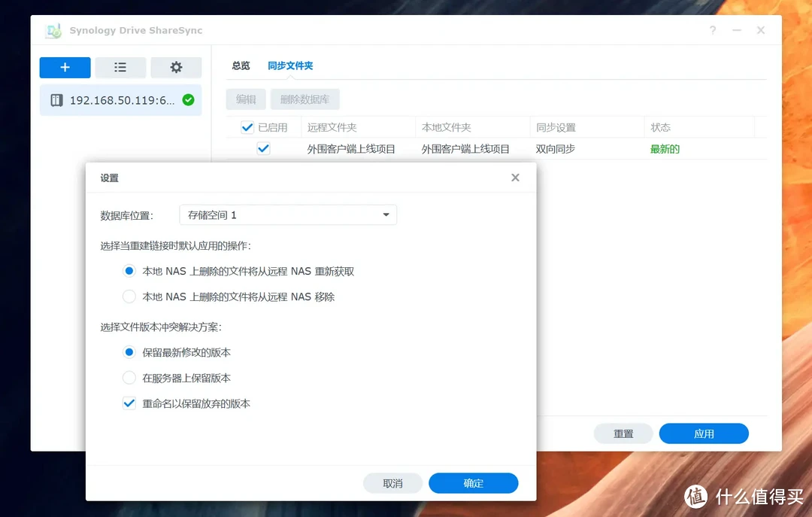Cancel the settings dialog via 取消
Viewport: 812px width, 517px height.
(x=392, y=482)
